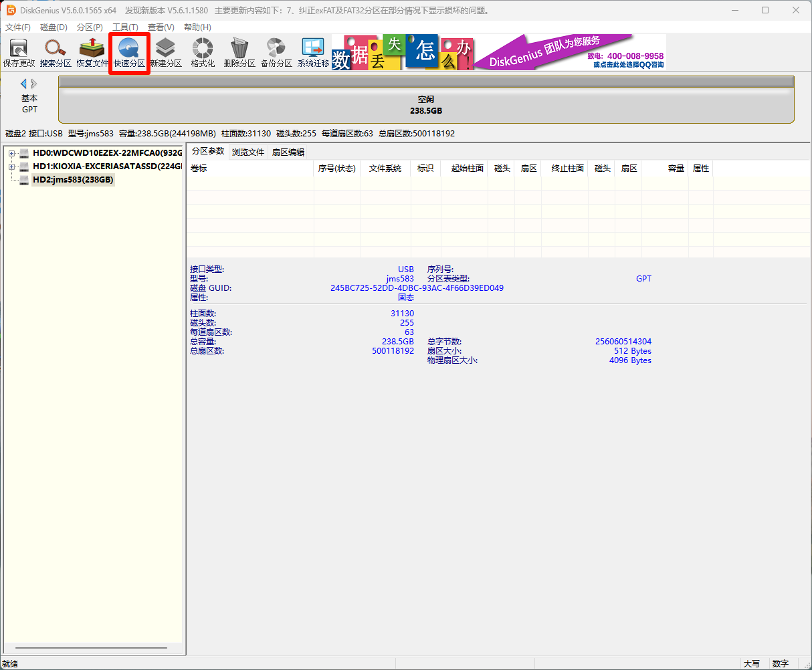This screenshot has width=812, height=670.
Task: Click the 保存更改 (Save Changes) toolbar icon
Action: [x=19, y=52]
